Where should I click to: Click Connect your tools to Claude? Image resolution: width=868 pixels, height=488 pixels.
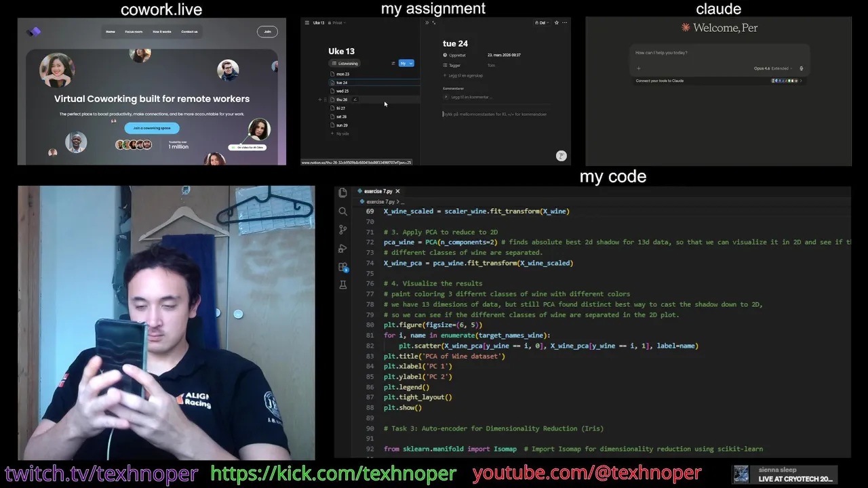pyautogui.click(x=659, y=81)
